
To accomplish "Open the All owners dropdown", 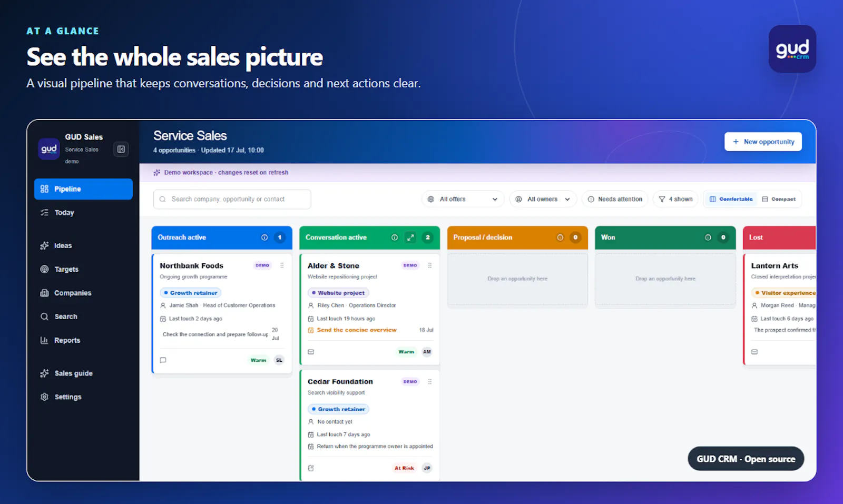I will pyautogui.click(x=543, y=199).
